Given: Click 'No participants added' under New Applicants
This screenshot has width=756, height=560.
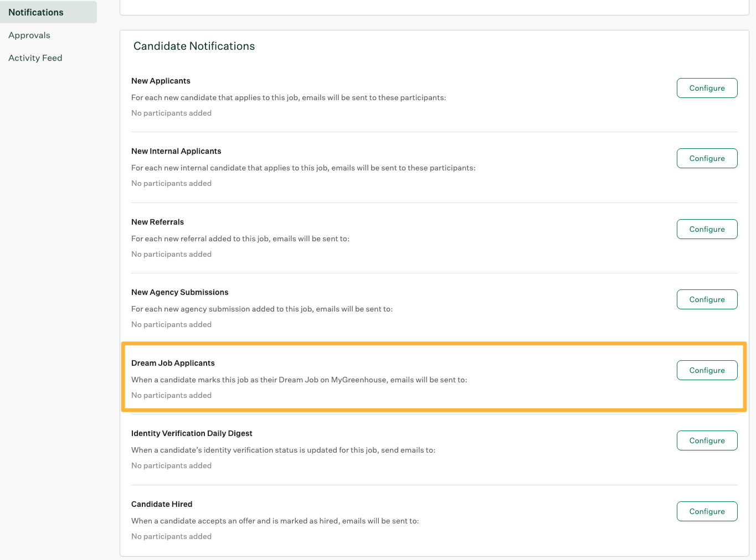Looking at the screenshot, I should (171, 113).
